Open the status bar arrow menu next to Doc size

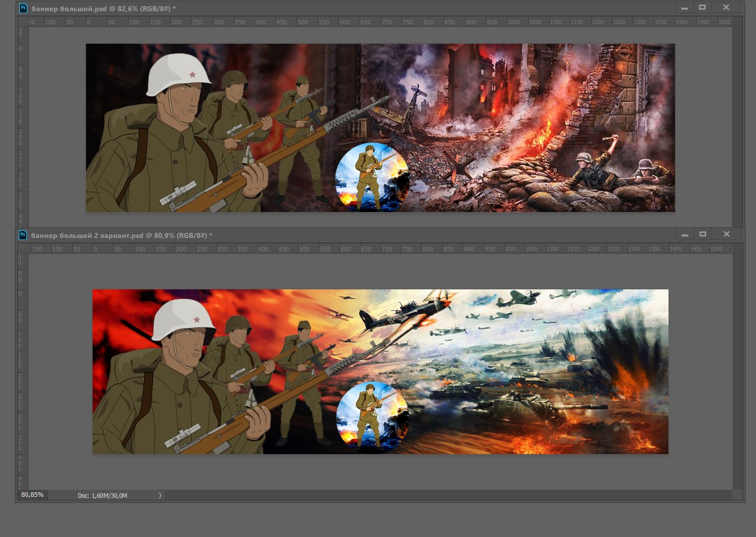(x=160, y=495)
